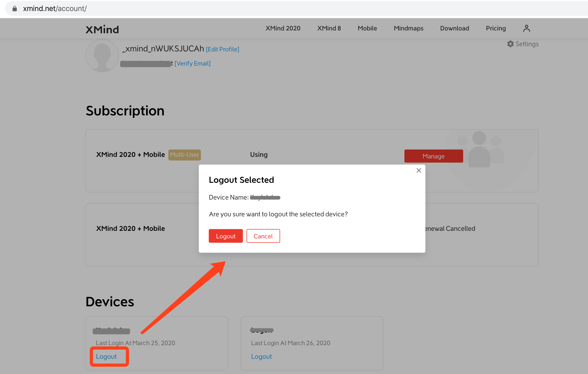Screen dimensions: 588x374
Task: Click the 'Logout Selected' dialog title
Action: pyautogui.click(x=241, y=180)
